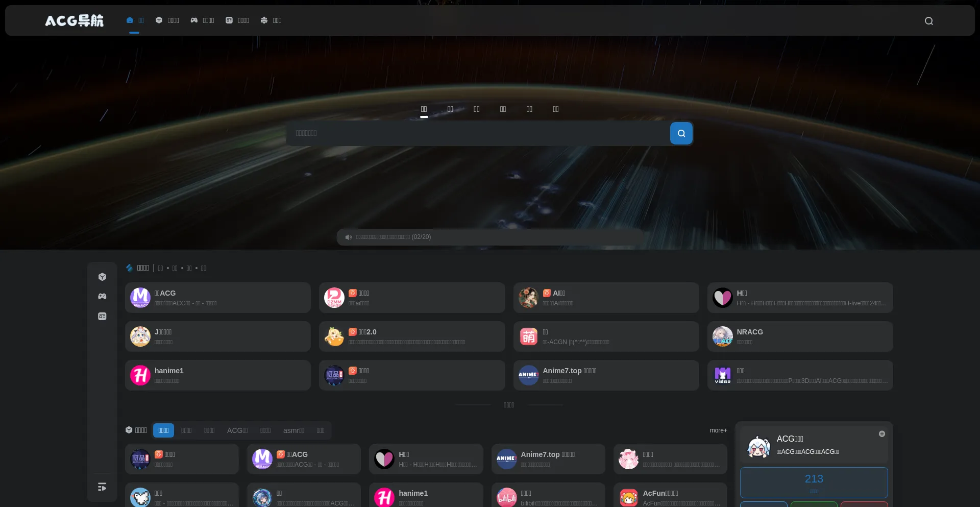Select the highlighted blue category tab

[x=163, y=430]
